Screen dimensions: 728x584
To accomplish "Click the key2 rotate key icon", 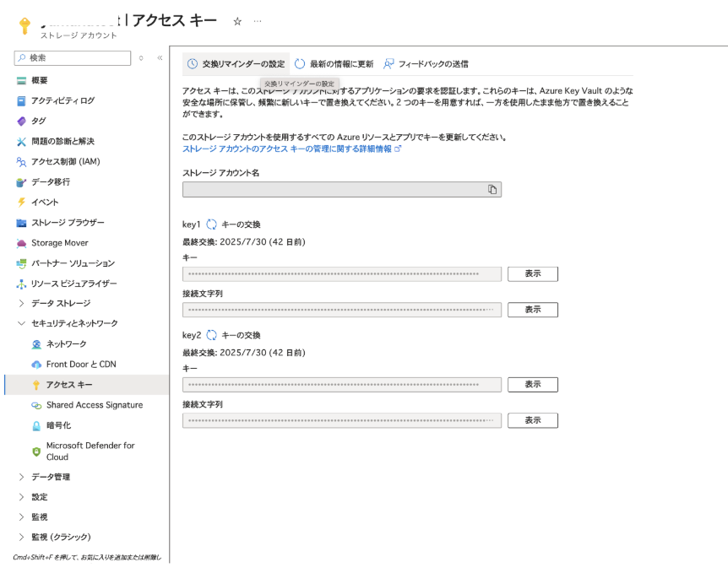I will tap(212, 335).
